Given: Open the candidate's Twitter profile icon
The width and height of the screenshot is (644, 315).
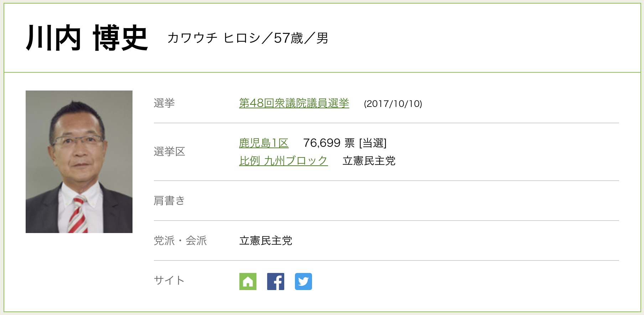Looking at the screenshot, I should coord(303,282).
